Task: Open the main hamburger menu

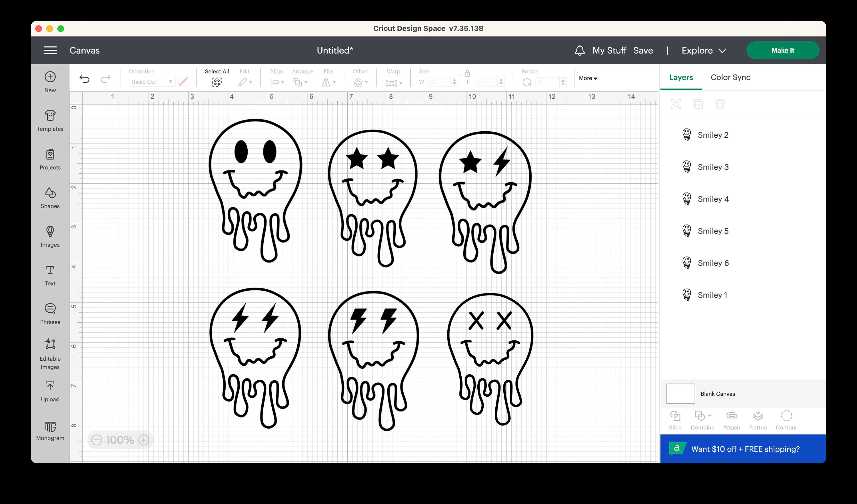Action: click(x=50, y=50)
